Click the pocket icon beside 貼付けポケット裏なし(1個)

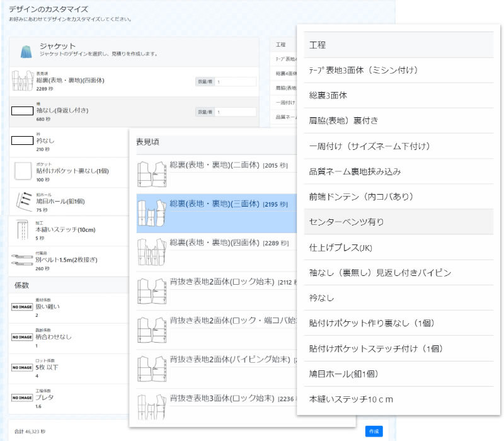(22, 171)
